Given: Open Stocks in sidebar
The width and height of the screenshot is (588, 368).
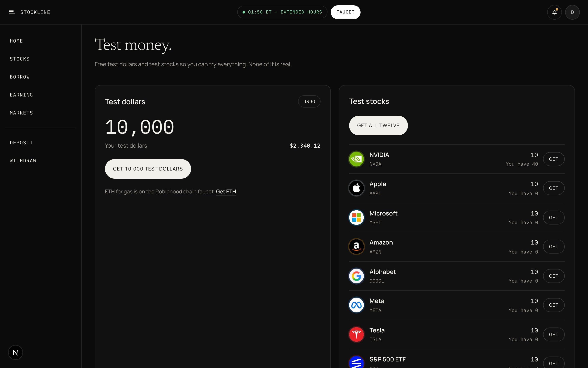Looking at the screenshot, I should tap(20, 59).
